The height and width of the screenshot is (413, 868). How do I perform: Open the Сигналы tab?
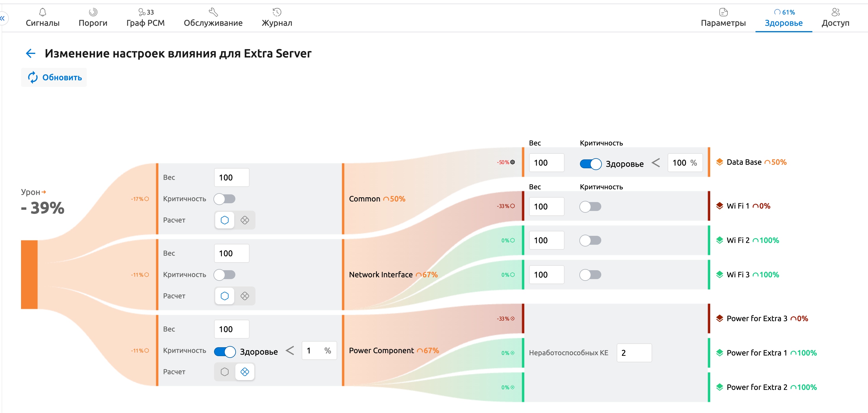tap(42, 18)
